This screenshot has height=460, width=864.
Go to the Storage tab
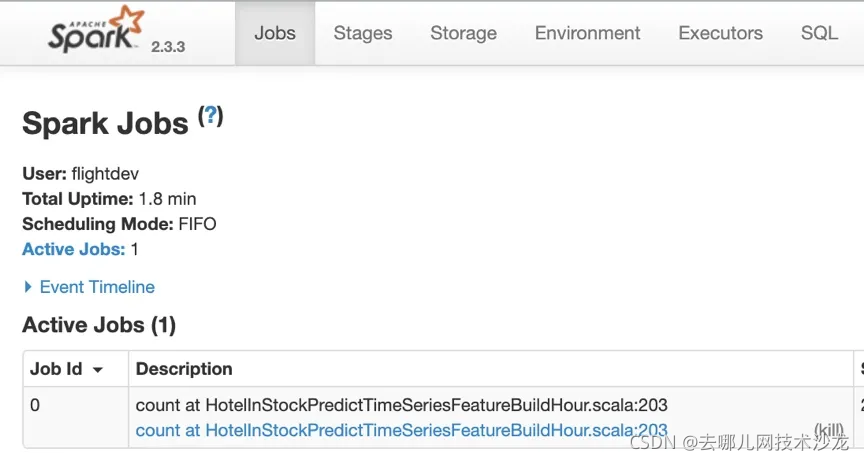click(463, 33)
